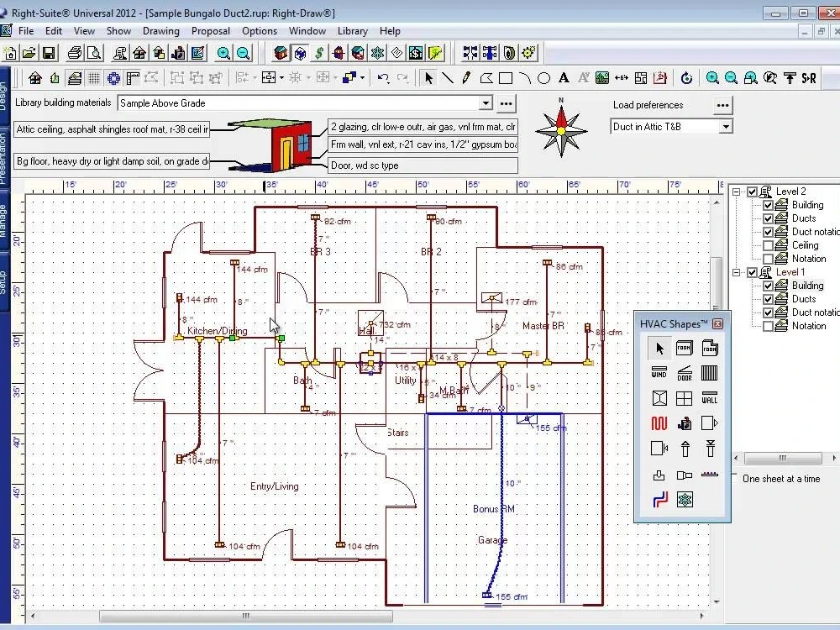Select the Wall tool in HVAC Shapes palette

pyautogui.click(x=711, y=399)
